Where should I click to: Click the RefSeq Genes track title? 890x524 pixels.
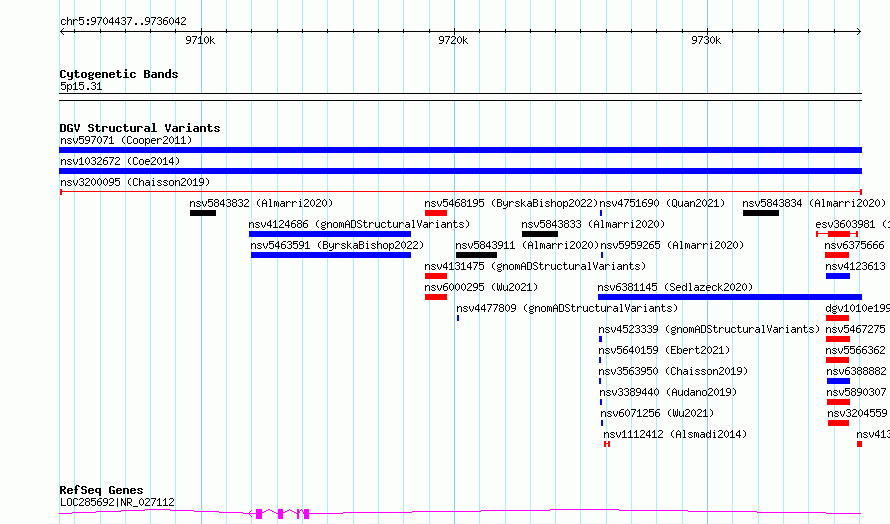(101, 490)
